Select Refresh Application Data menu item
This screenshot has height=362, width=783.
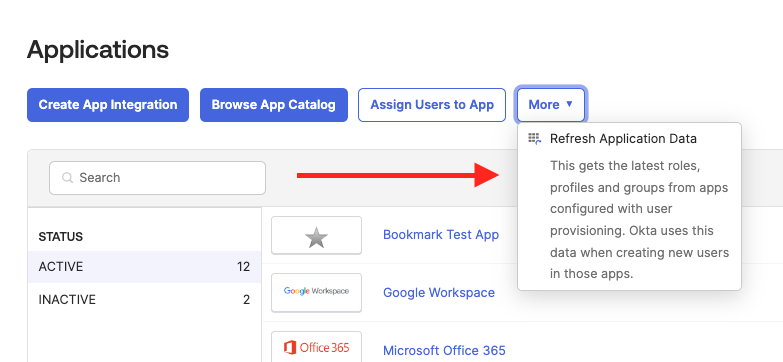[x=629, y=139]
